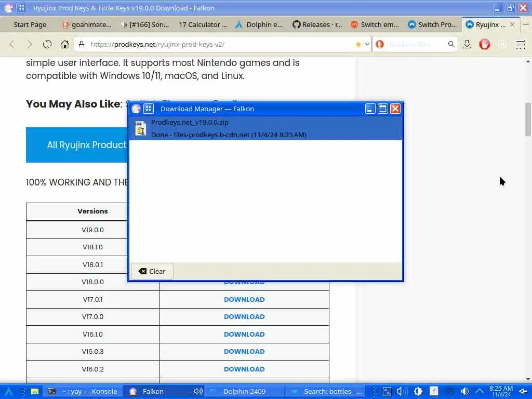Switch to the 17 Calculator tab

point(203,24)
